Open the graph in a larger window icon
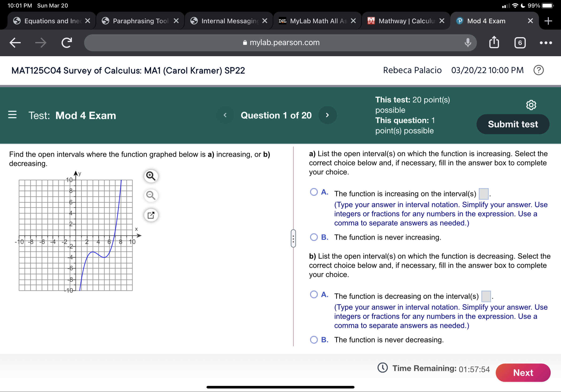 (151, 215)
